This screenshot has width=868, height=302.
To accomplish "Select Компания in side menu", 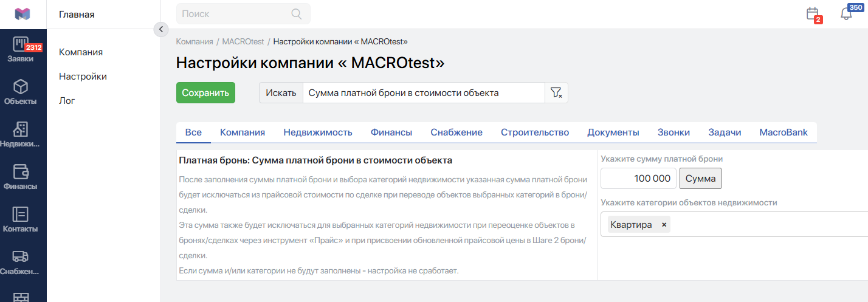I will tap(81, 52).
